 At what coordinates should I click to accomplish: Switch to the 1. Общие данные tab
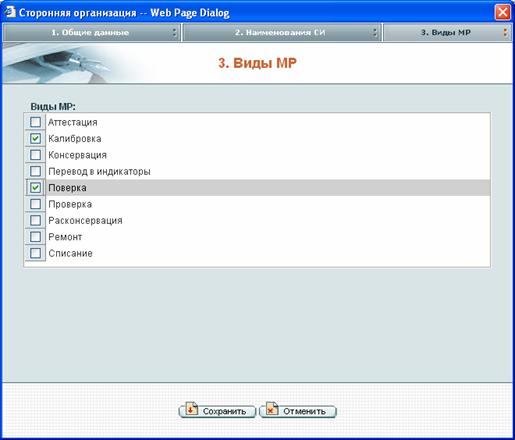91,33
